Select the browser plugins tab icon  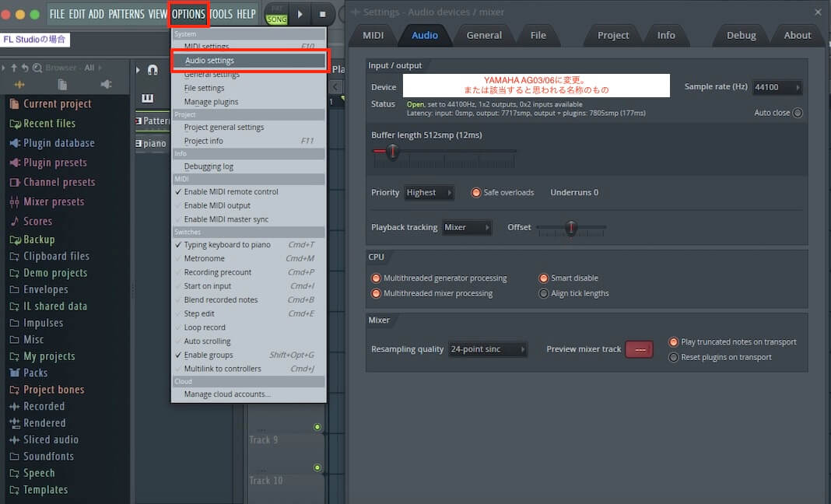click(106, 84)
